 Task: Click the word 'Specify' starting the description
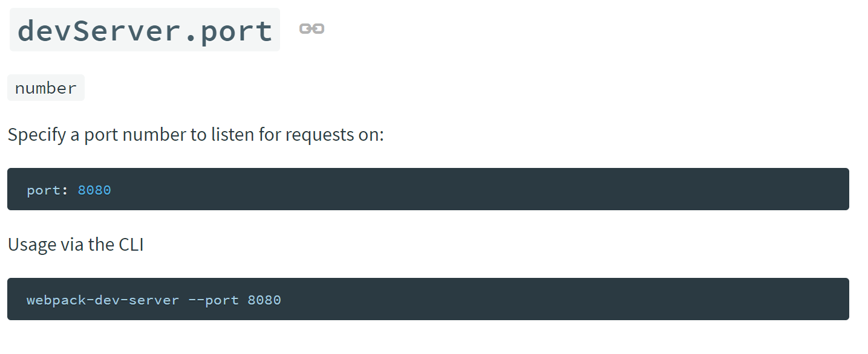pos(36,134)
